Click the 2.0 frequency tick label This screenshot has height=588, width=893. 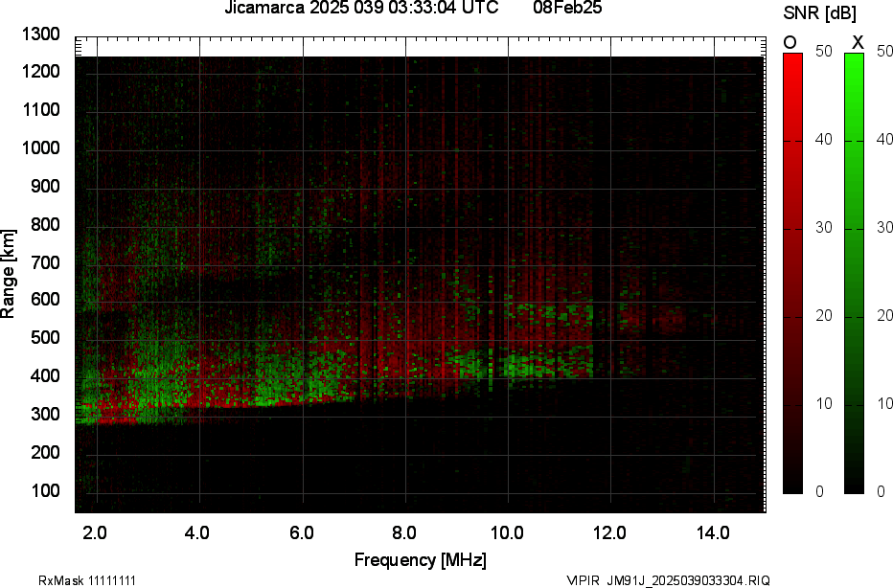[96, 532]
